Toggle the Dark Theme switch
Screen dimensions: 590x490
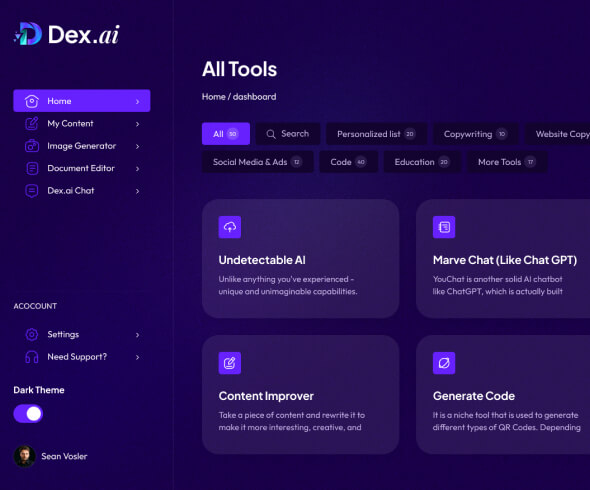click(x=28, y=414)
